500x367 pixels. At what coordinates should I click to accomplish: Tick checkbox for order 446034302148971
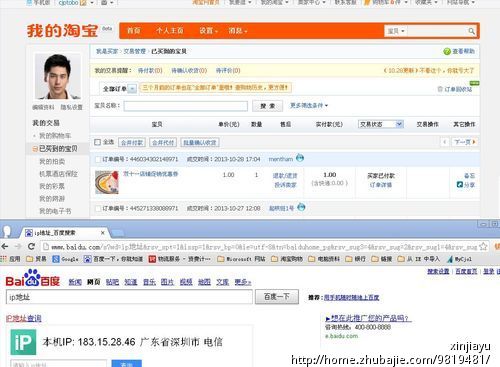coord(98,159)
